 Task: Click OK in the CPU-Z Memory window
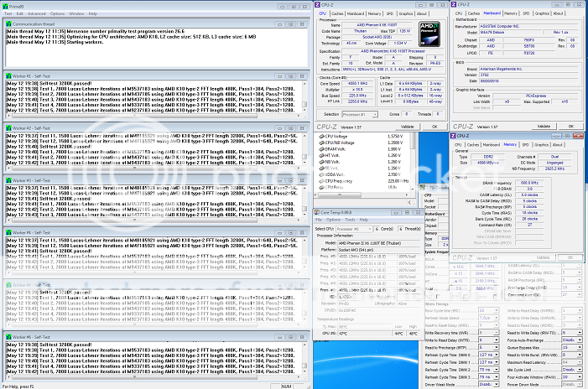pos(570,257)
